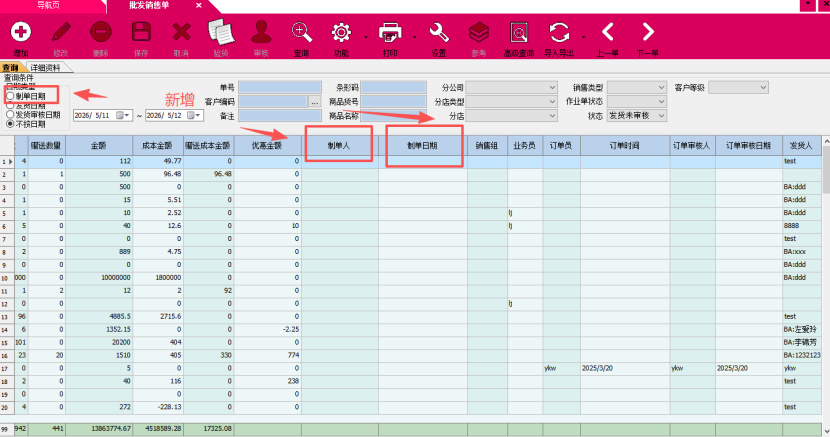Expand the dropdown arrow next to 导入导出

tap(583, 37)
